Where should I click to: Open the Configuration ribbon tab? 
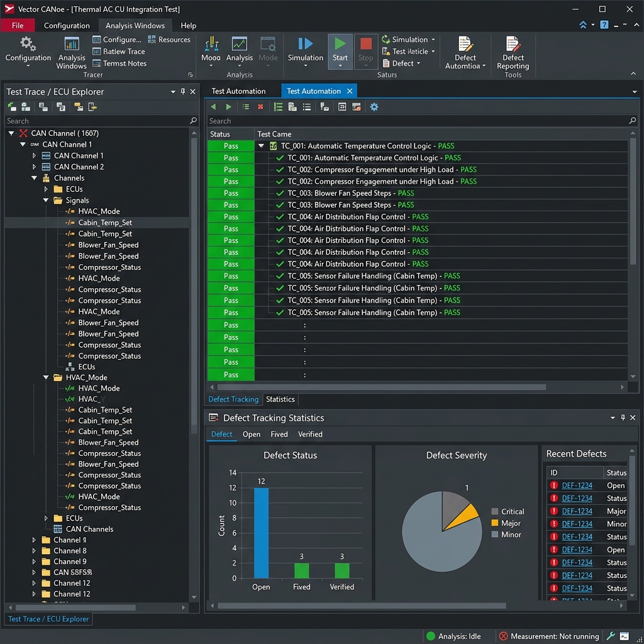67,25
